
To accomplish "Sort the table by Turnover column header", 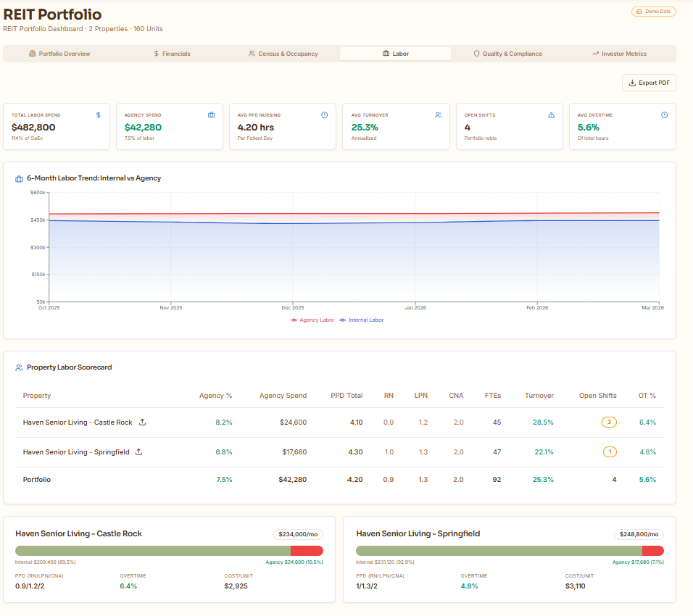I will (x=539, y=396).
